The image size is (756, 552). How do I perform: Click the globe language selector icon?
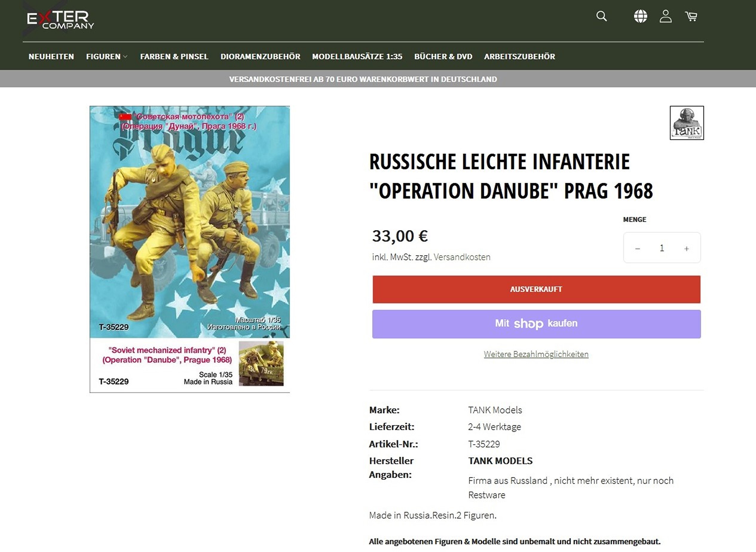[x=640, y=16]
